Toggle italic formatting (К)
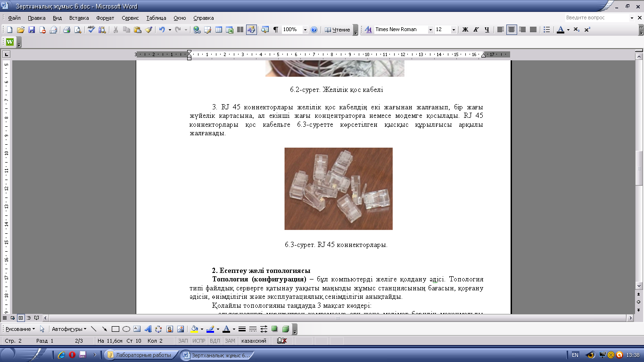The height and width of the screenshot is (362, 644). click(x=476, y=30)
